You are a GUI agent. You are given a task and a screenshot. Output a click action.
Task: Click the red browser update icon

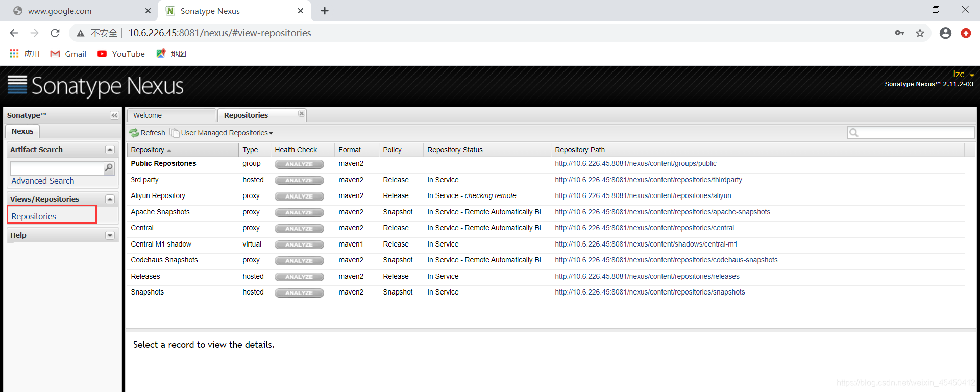pos(966,33)
